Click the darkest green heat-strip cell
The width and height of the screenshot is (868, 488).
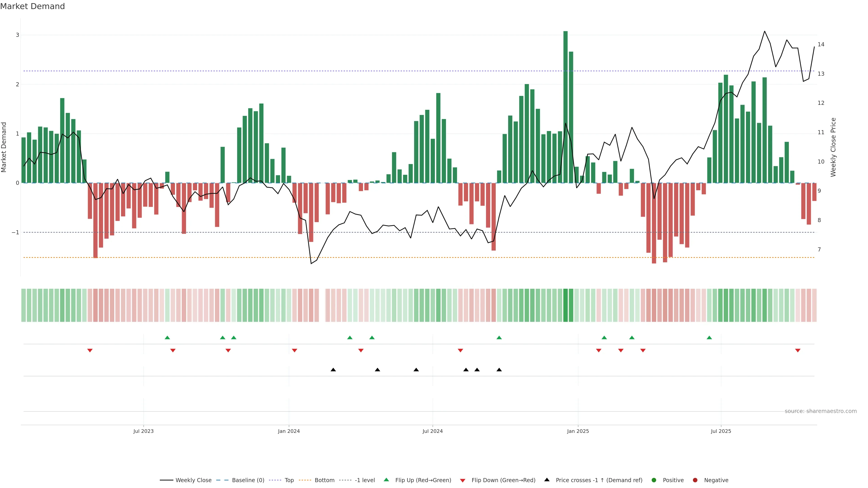tap(565, 305)
